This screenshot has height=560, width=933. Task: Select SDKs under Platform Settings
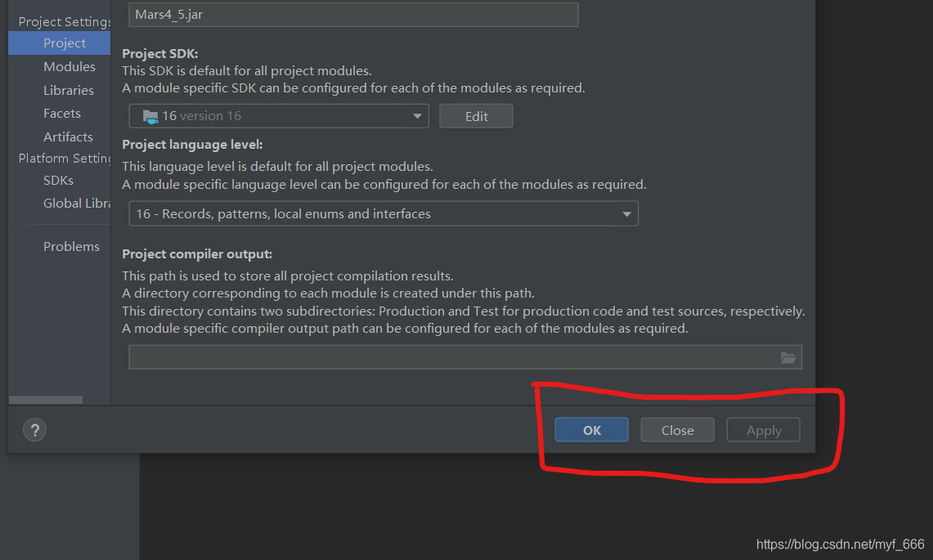click(x=58, y=181)
